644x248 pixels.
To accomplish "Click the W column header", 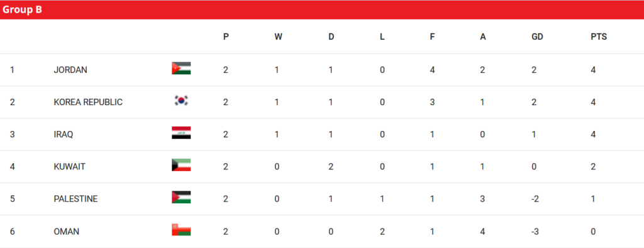I will (x=278, y=37).
